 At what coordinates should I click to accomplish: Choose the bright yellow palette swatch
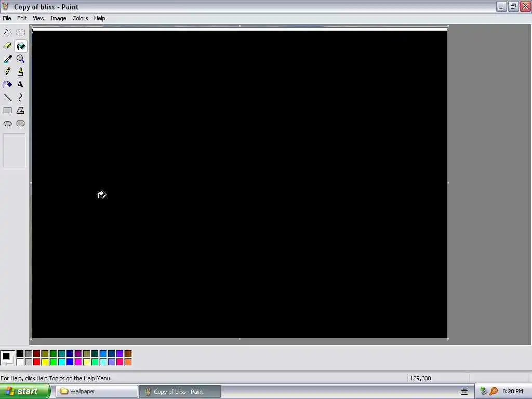tap(45, 362)
